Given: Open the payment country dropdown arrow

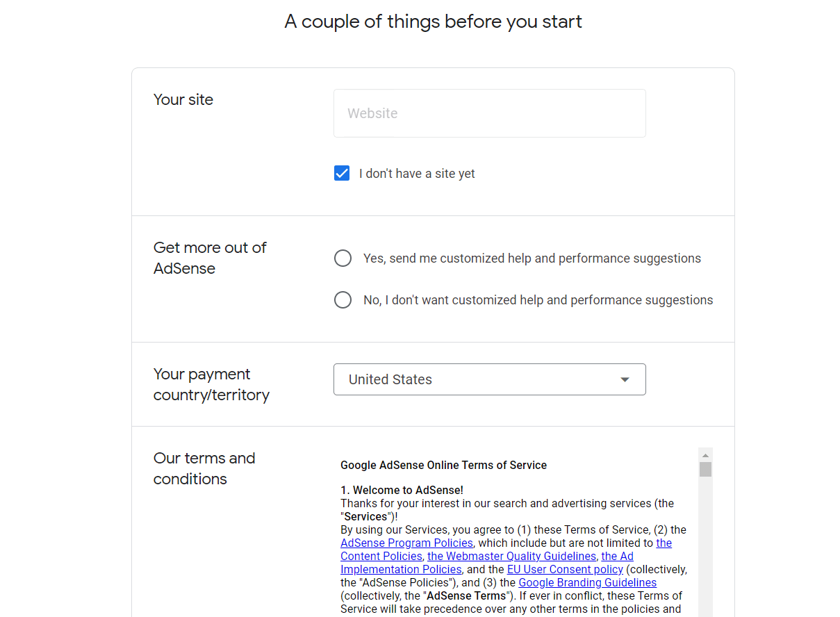Looking at the screenshot, I should [624, 379].
